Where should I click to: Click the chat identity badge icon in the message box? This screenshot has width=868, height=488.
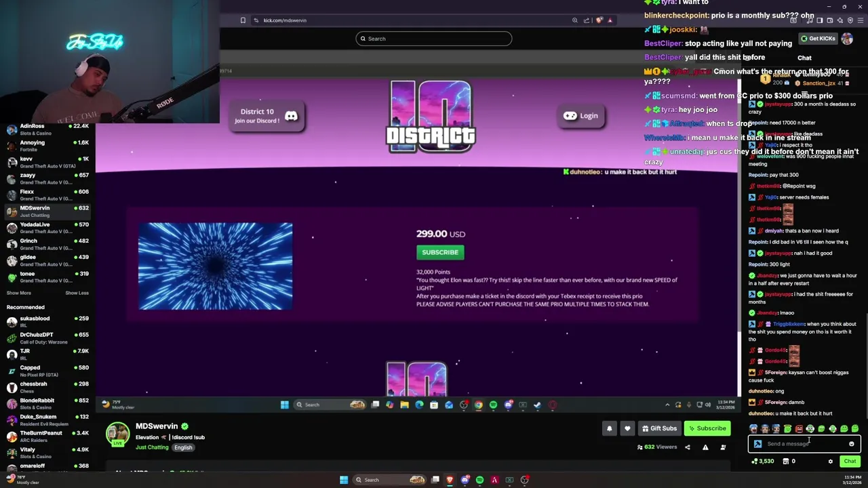click(757, 444)
